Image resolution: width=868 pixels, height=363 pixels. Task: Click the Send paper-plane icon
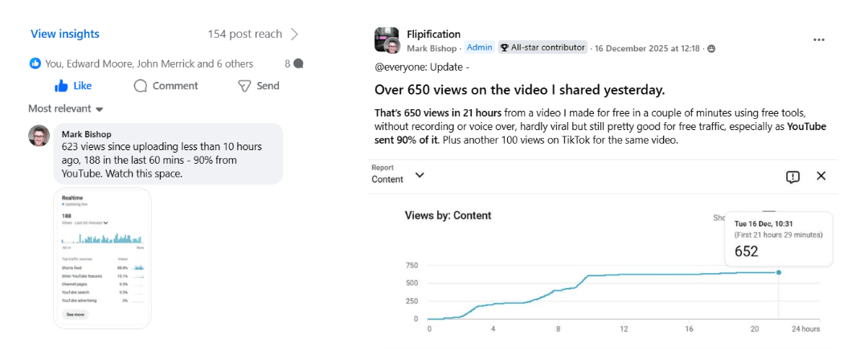244,86
